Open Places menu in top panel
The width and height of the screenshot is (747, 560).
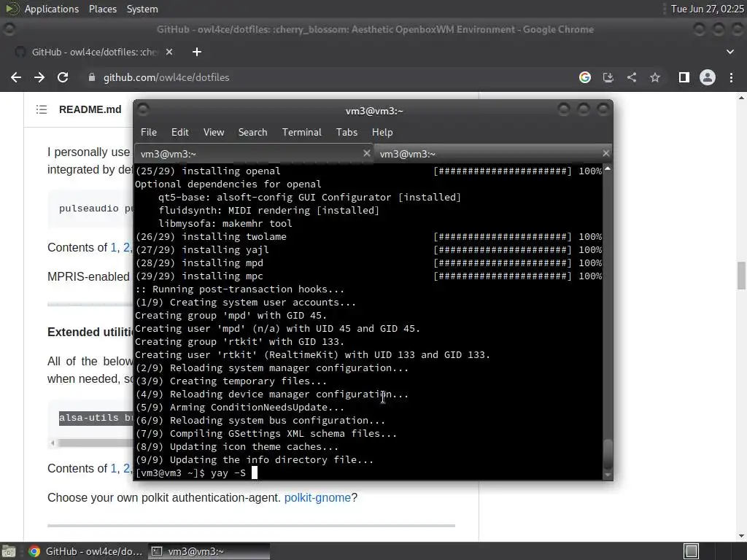coord(102,9)
